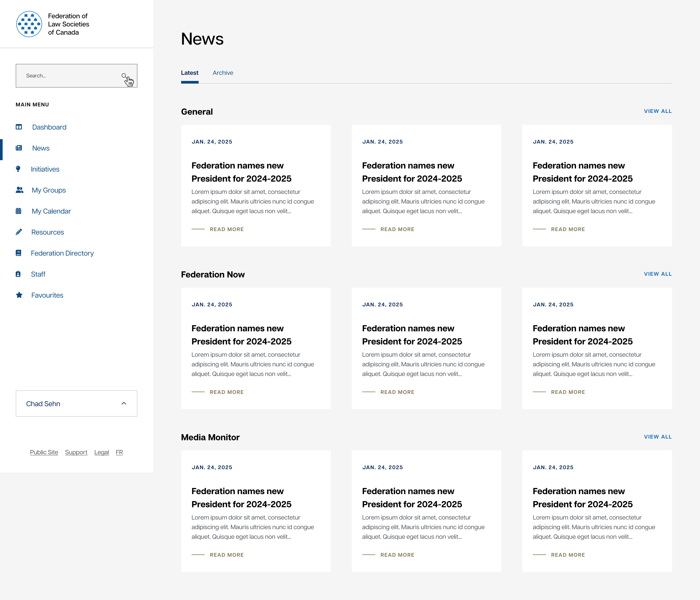
Task: Click the General section heading
Action: (x=197, y=111)
